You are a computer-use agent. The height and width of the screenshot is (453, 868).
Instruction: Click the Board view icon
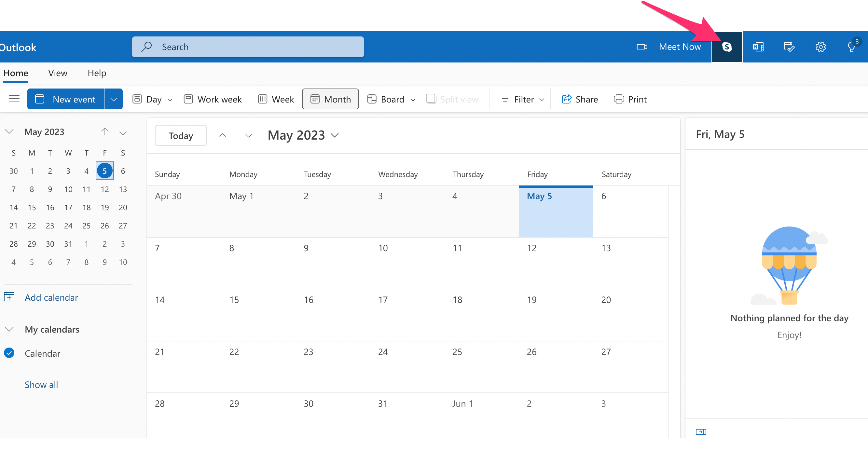[371, 99]
